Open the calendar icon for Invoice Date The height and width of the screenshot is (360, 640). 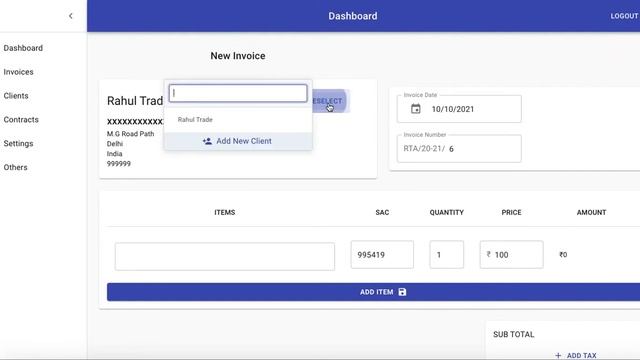tap(416, 109)
